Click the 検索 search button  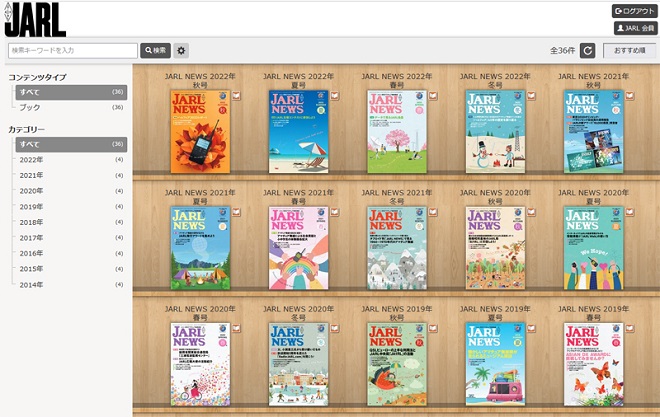coord(155,50)
